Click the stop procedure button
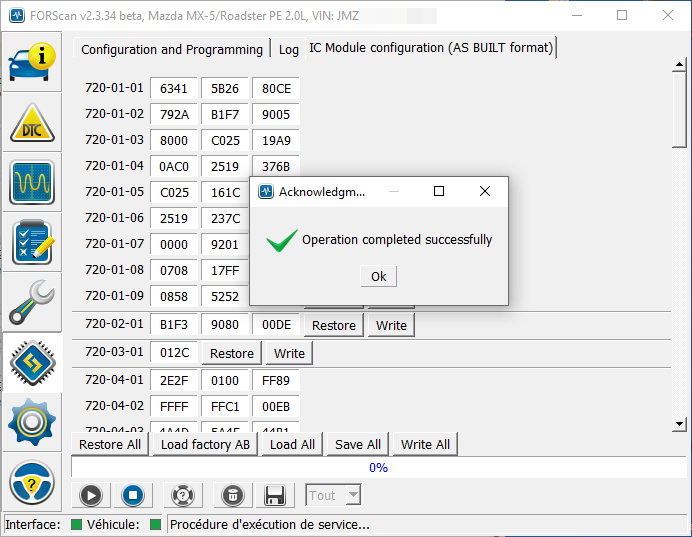The image size is (692, 537). coord(133,495)
